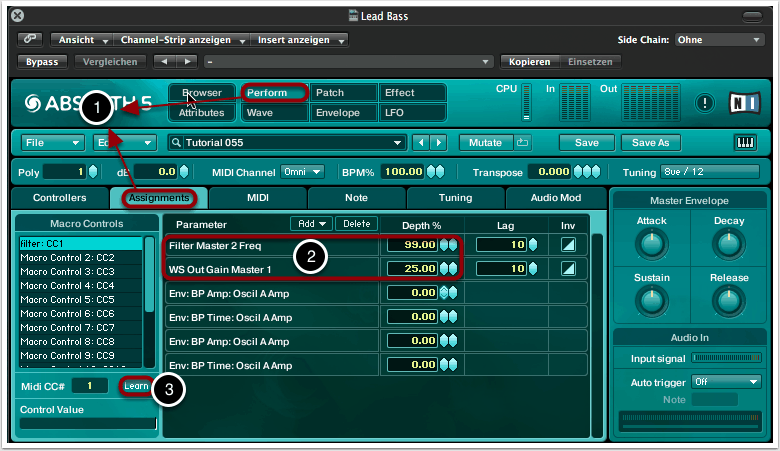This screenshot has height=451, width=780.
Task: Open Channel-Strip anzeigen dropdown
Action: tap(182, 39)
